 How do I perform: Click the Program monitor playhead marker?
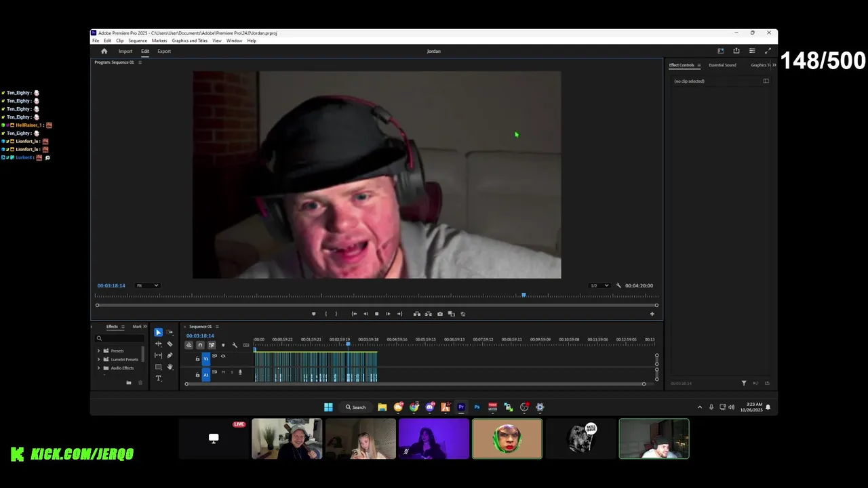pyautogui.click(x=524, y=295)
